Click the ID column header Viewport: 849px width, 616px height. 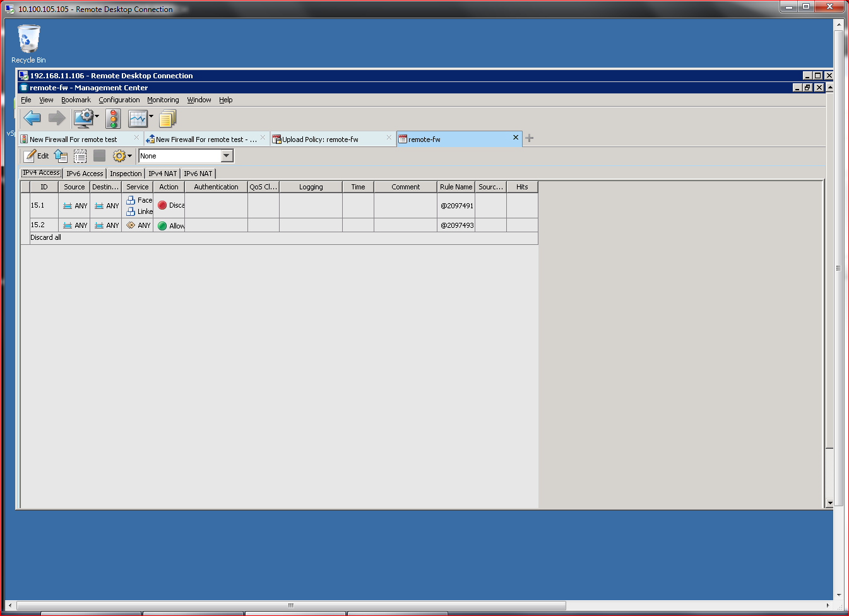tap(44, 187)
